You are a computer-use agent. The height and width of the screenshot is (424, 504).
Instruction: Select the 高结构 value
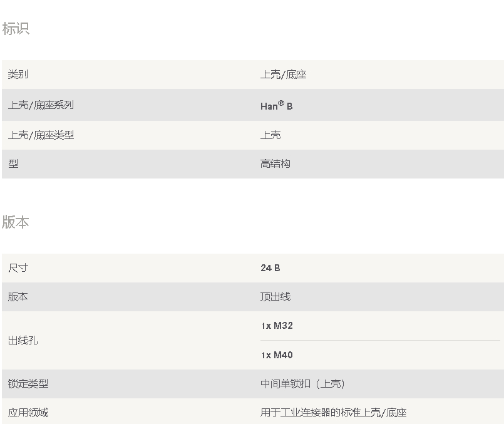click(x=275, y=163)
